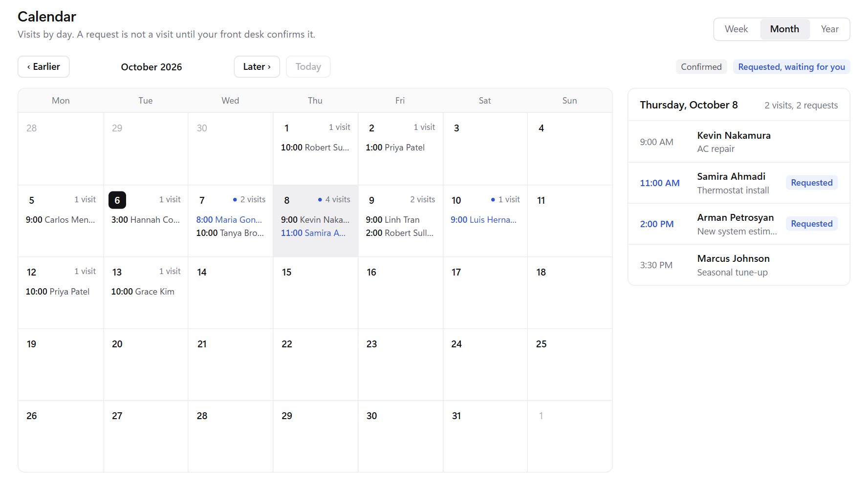Open Robert Sull... 2:00 visit on October 9
The image size is (868, 488).
400,233
